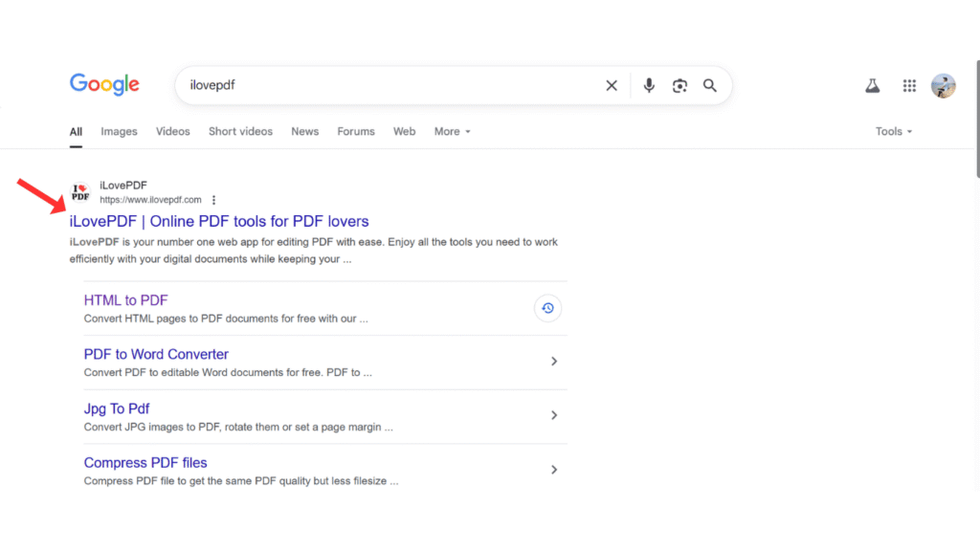Click the Google logo
The image size is (980, 551).
point(104,84)
